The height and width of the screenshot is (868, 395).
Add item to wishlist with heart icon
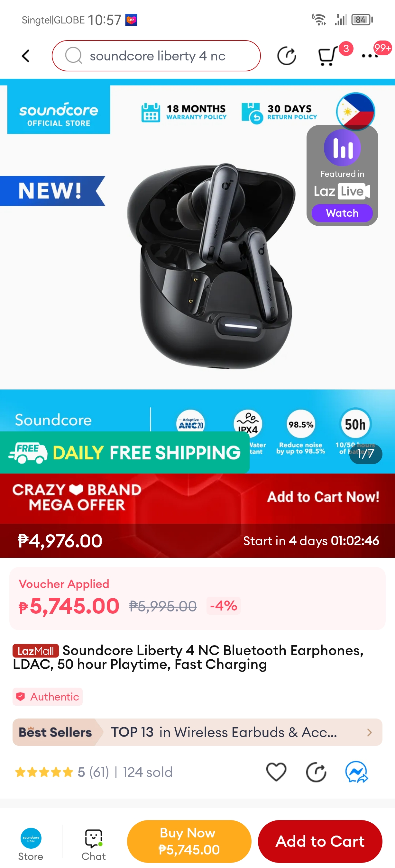[276, 772]
